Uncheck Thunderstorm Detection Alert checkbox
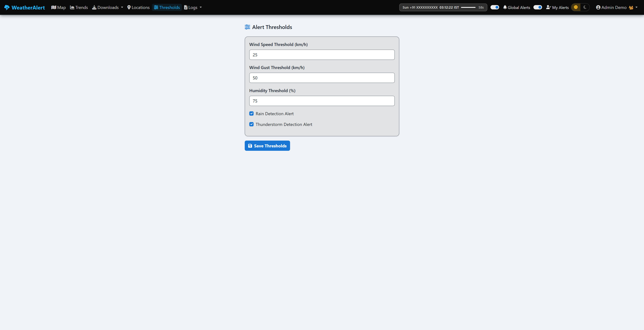 coord(252,124)
